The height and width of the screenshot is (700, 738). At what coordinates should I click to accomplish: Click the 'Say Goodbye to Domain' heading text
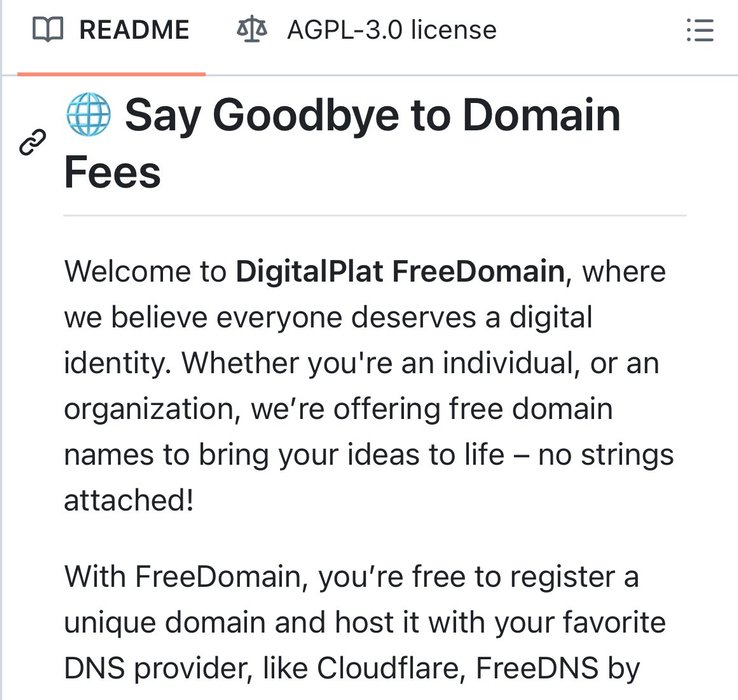click(372, 116)
